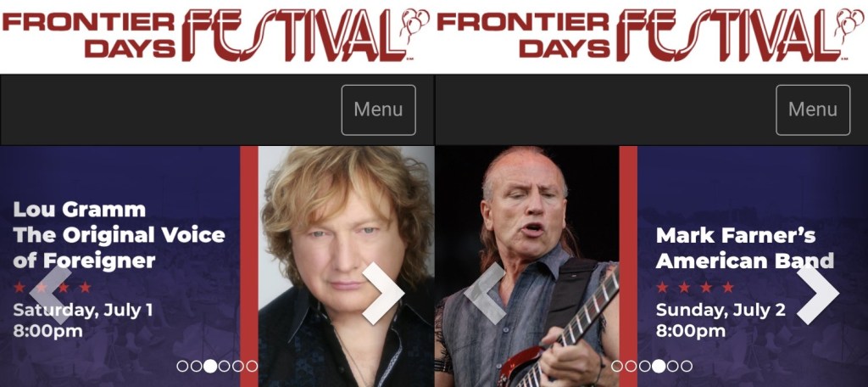Click Lou Gramm Original Voice of Foreigner title
The image size is (868, 387).
119,235
